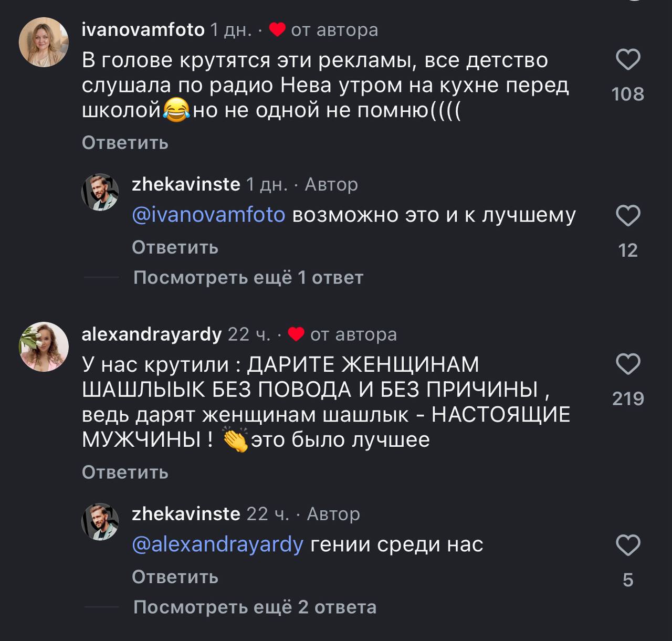Like ivanovamfoto's comment with heart icon
Screen dimensions: 672x641
point(628,60)
